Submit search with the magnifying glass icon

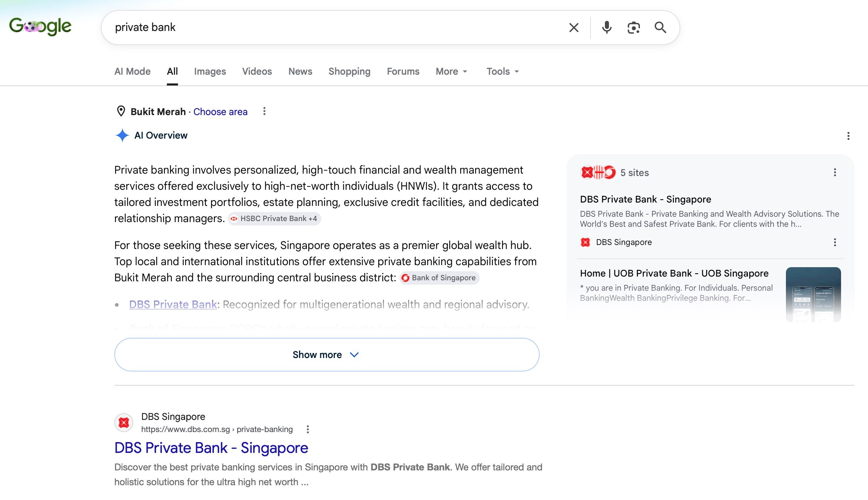point(660,28)
